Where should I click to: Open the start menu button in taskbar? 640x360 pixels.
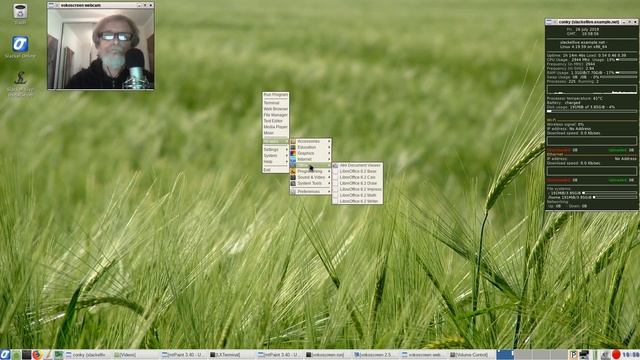pyautogui.click(x=5, y=355)
